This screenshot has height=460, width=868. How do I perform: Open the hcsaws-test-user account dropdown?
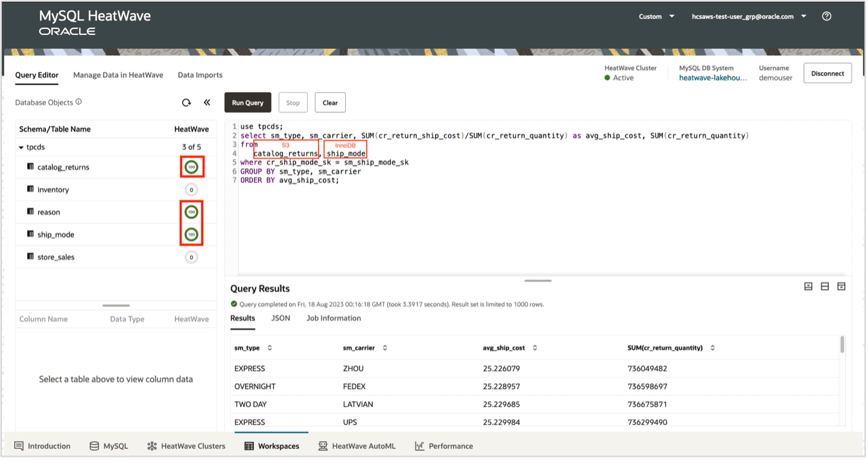pos(748,16)
